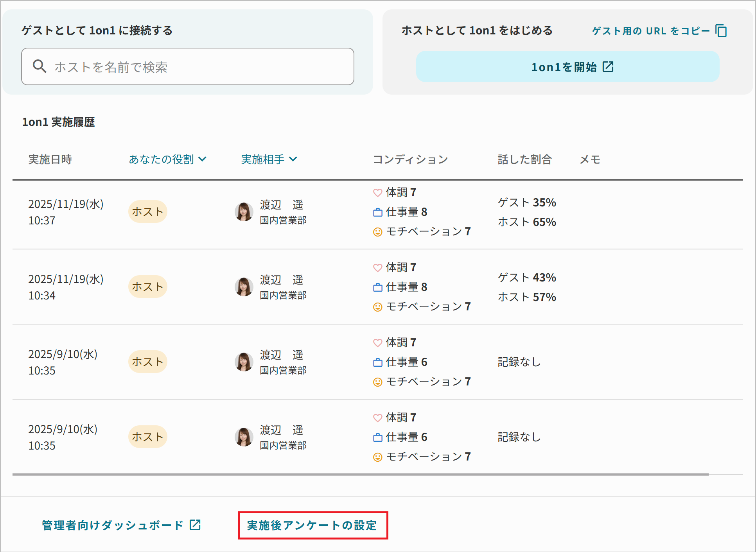Click the 実施日時 column header
756x552 pixels.
(x=50, y=160)
